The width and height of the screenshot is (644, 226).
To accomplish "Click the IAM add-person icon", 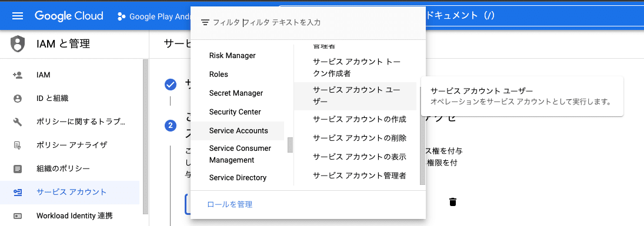I will point(17,75).
